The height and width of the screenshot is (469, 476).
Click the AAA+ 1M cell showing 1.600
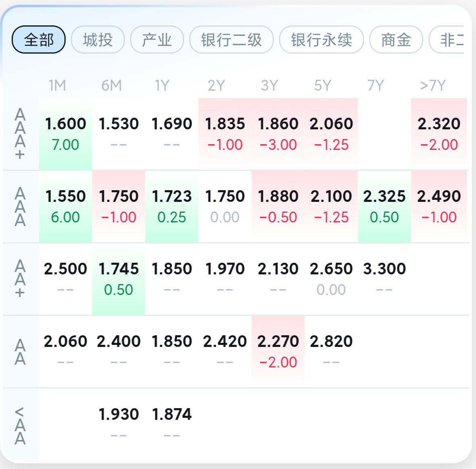(66, 134)
